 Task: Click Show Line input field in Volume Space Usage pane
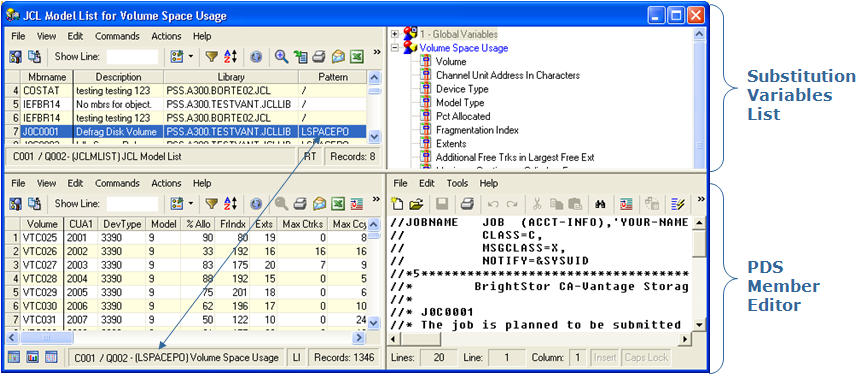(x=132, y=204)
